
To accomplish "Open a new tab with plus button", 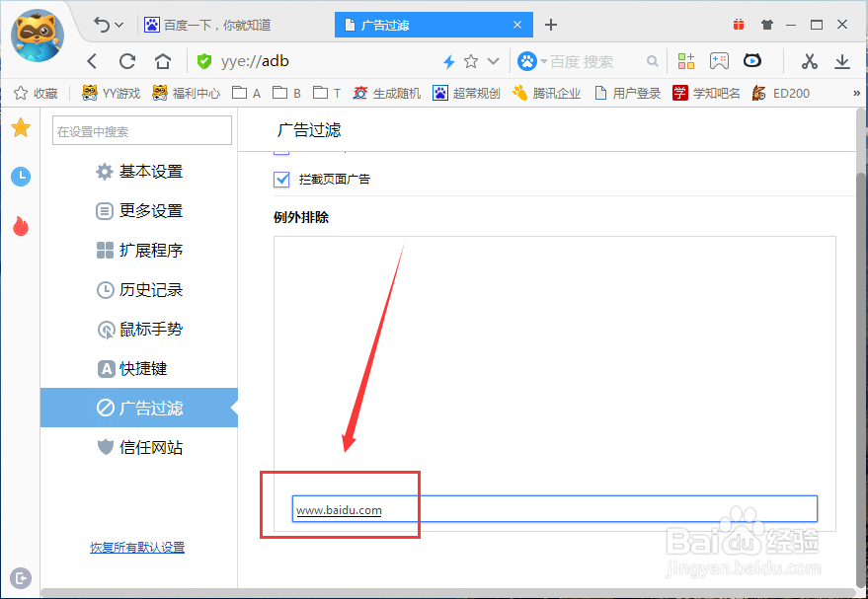I will click(x=551, y=25).
